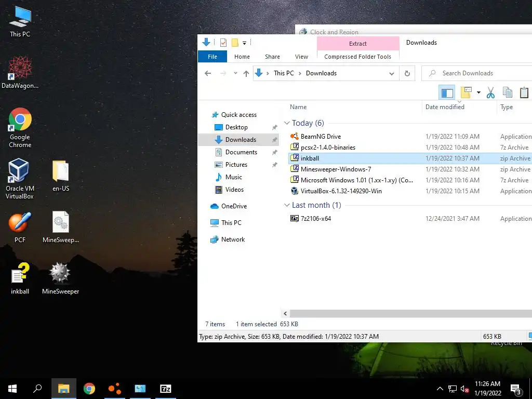532x399 pixels.
Task: Open This PC desktop icon
Action: coord(20,21)
